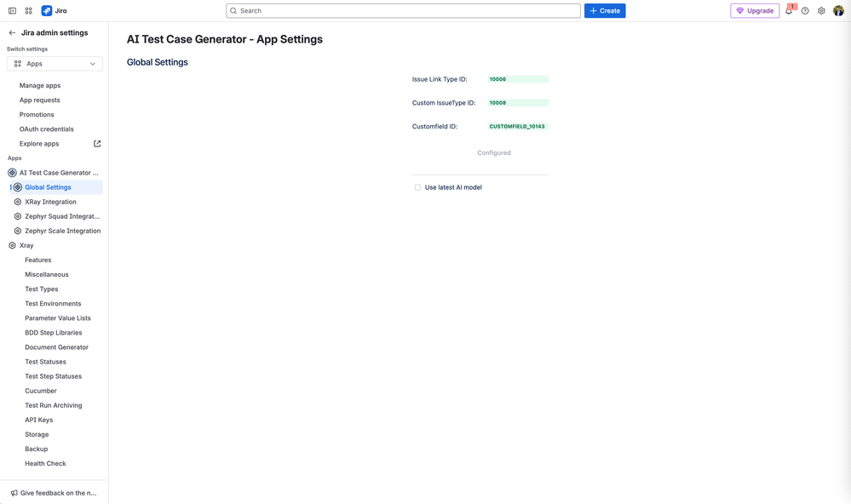Viewport: 851px width, 504px height.
Task: Open the user profile avatar
Action: [838, 11]
